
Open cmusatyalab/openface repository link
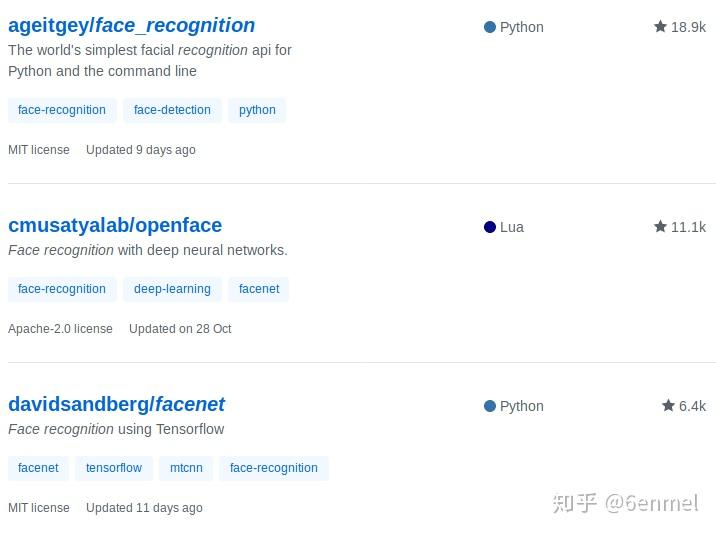pyautogui.click(x=115, y=225)
